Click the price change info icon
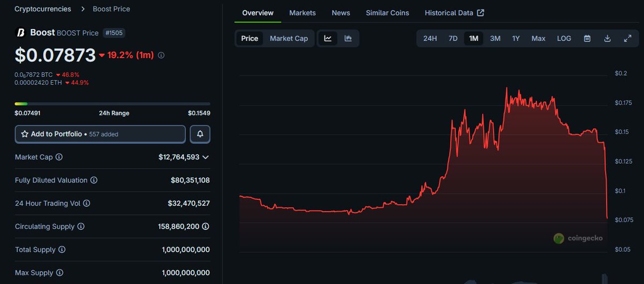Viewport: 644px width, 284px height. coord(162,55)
